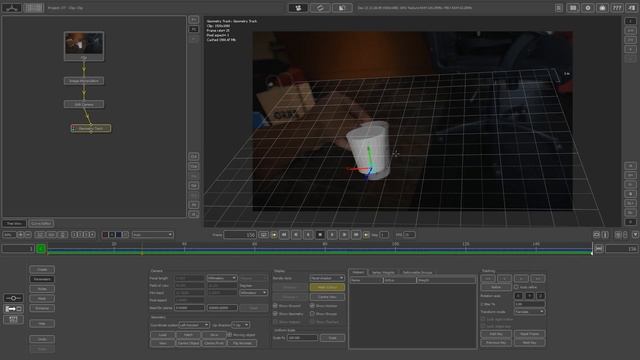Click the green C cache button on timeline
Viewport: 640px width, 360px height.
(x=41, y=248)
